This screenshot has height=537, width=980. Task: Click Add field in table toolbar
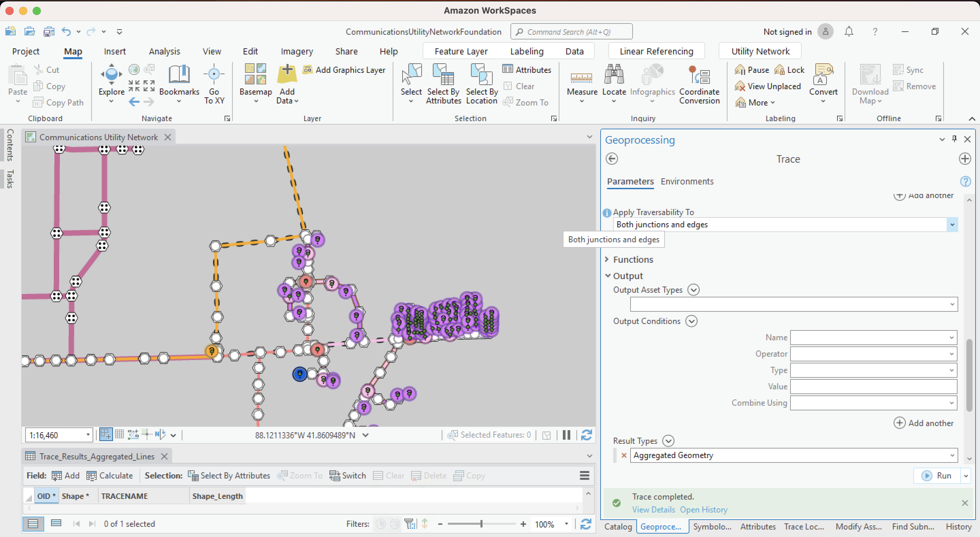tap(65, 475)
